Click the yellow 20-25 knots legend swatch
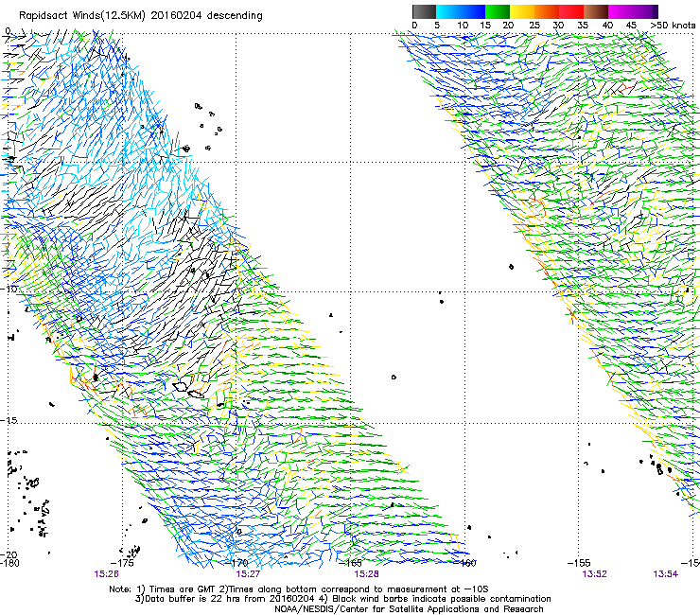The image size is (700, 615). pos(522,11)
